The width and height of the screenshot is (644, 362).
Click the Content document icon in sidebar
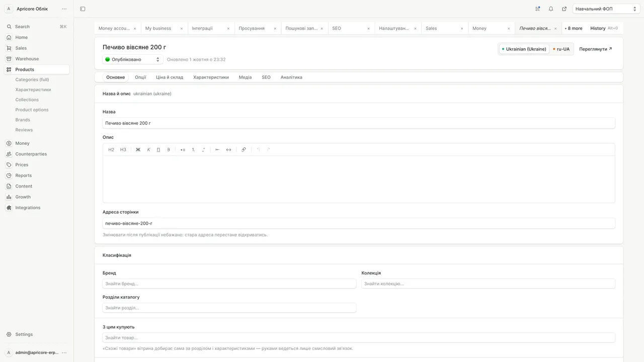point(9,186)
